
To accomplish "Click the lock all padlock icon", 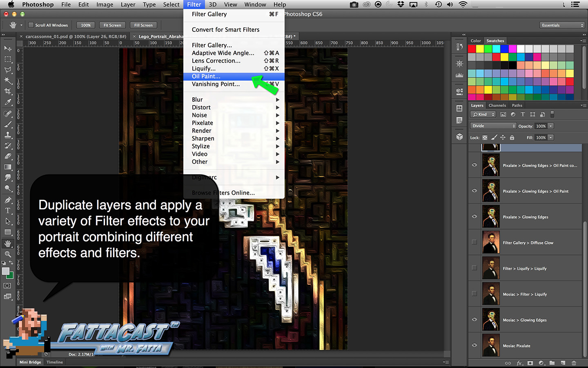I will coord(512,138).
